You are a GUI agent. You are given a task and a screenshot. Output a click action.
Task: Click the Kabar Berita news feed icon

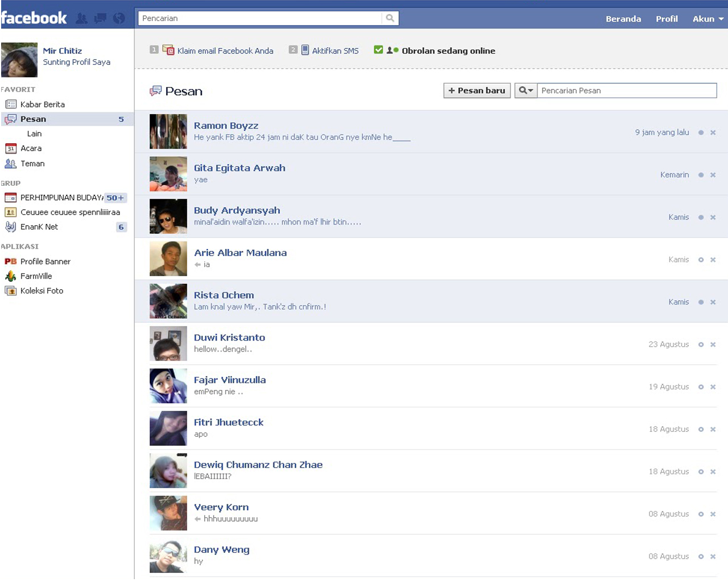[x=11, y=105]
